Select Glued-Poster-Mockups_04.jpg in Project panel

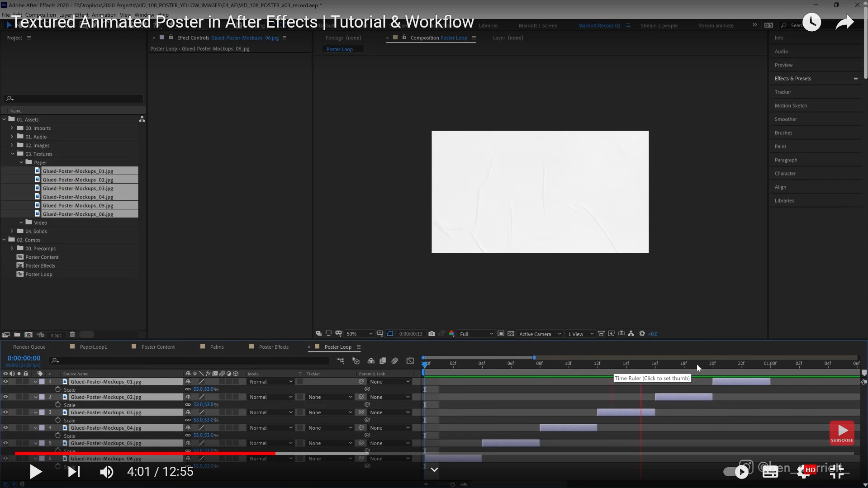point(78,197)
